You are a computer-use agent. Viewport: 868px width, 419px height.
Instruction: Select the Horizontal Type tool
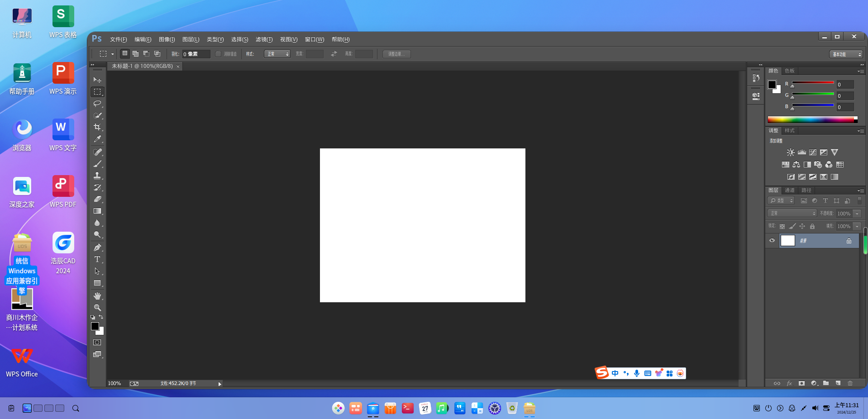point(97,259)
